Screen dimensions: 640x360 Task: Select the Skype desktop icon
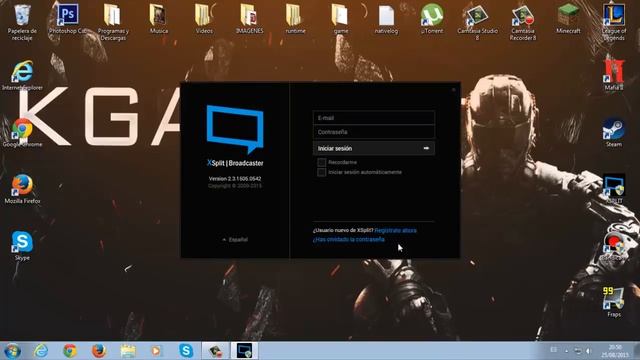(x=22, y=246)
